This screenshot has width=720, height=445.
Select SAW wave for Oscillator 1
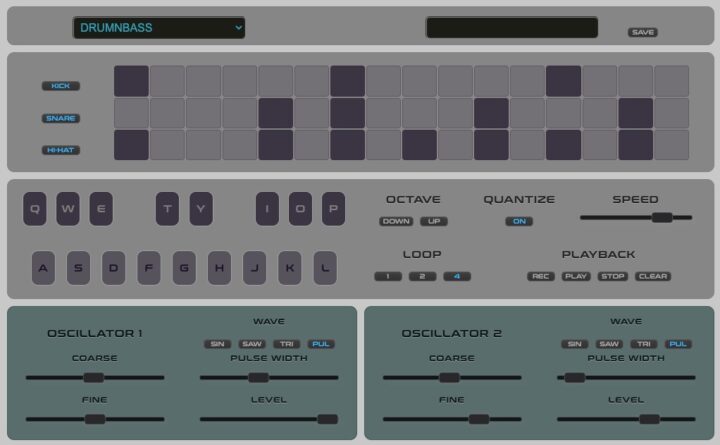pyautogui.click(x=251, y=344)
